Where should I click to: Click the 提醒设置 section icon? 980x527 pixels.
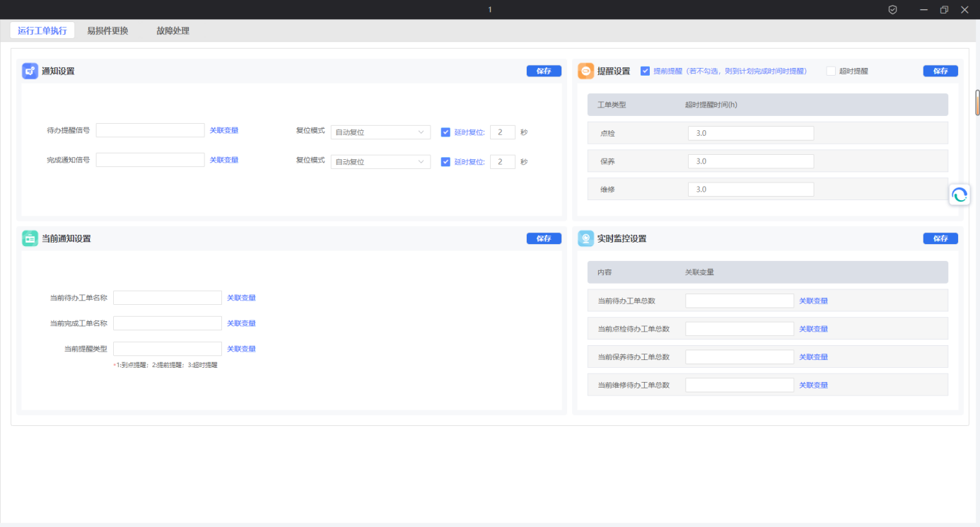coord(585,71)
